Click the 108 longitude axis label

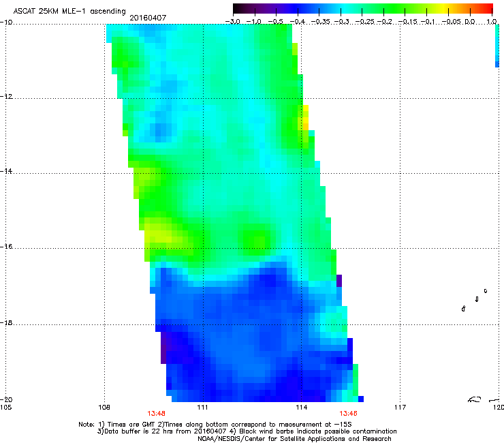click(104, 408)
